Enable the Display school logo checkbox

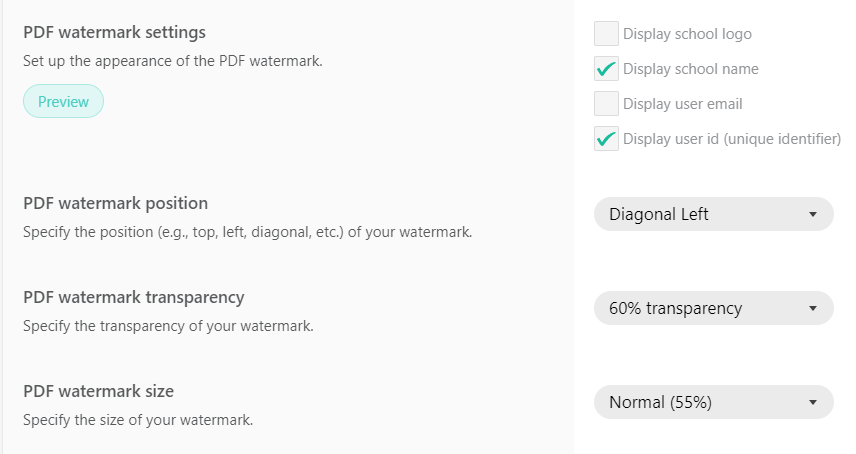[x=606, y=34]
